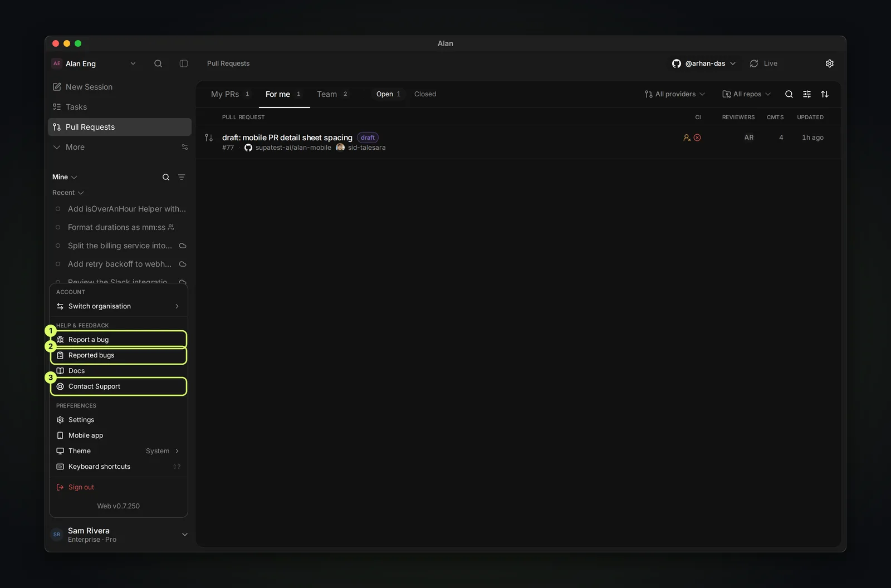Open Contact Support menu item
The image size is (891, 588).
point(119,386)
